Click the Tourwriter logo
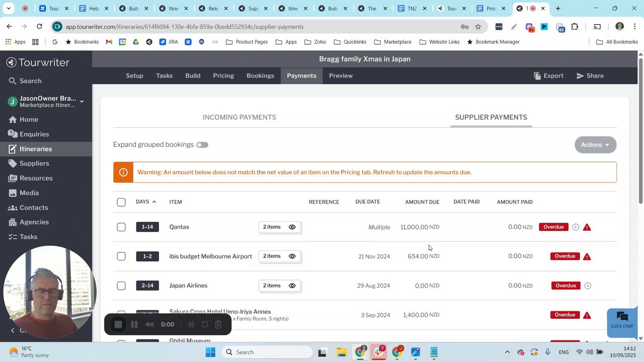Screen dimensions: 644x362 tap(38, 62)
